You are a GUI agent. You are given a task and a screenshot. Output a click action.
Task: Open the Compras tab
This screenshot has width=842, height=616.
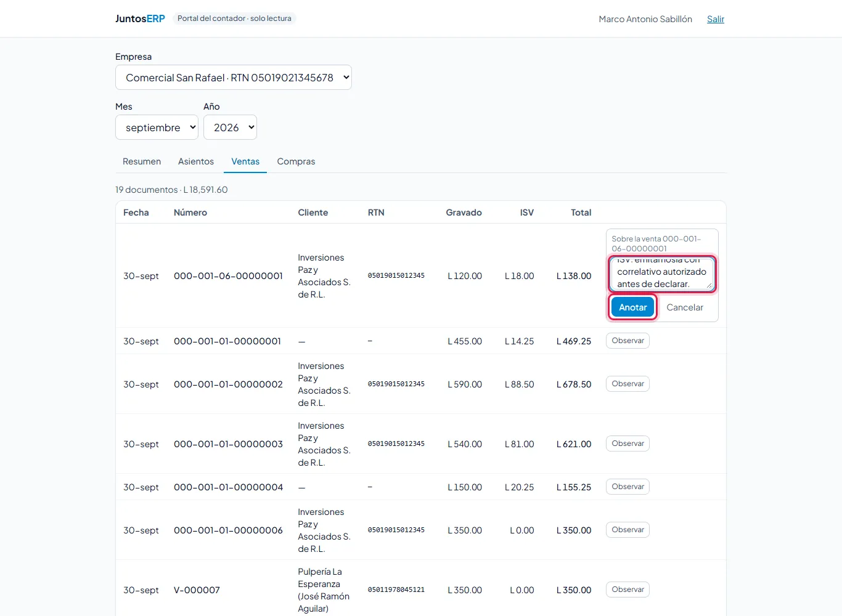click(x=296, y=161)
